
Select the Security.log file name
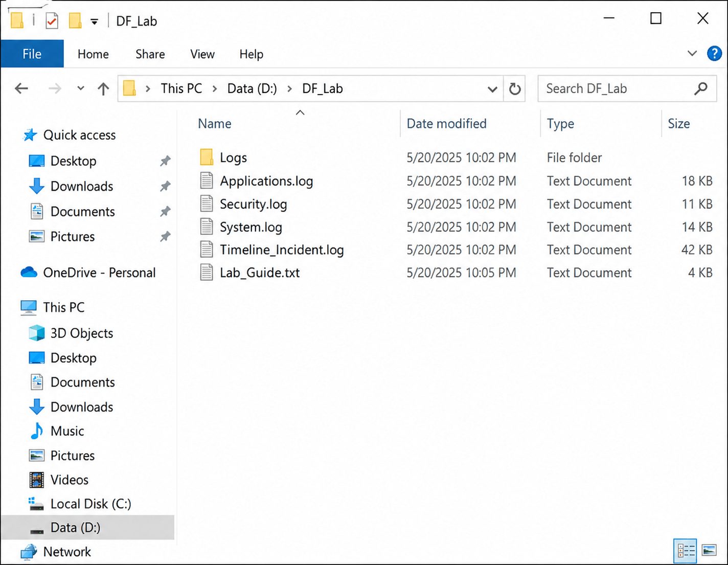pyautogui.click(x=253, y=204)
